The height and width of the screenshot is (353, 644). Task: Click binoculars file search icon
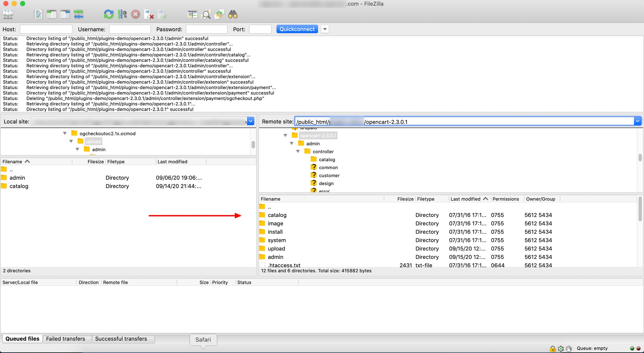(233, 14)
